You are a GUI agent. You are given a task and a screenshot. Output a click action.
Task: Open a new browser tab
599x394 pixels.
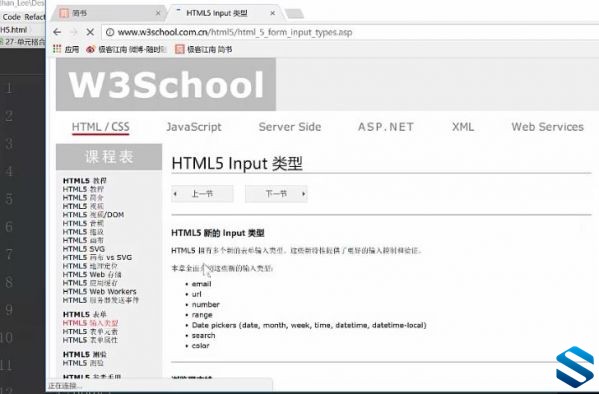295,14
